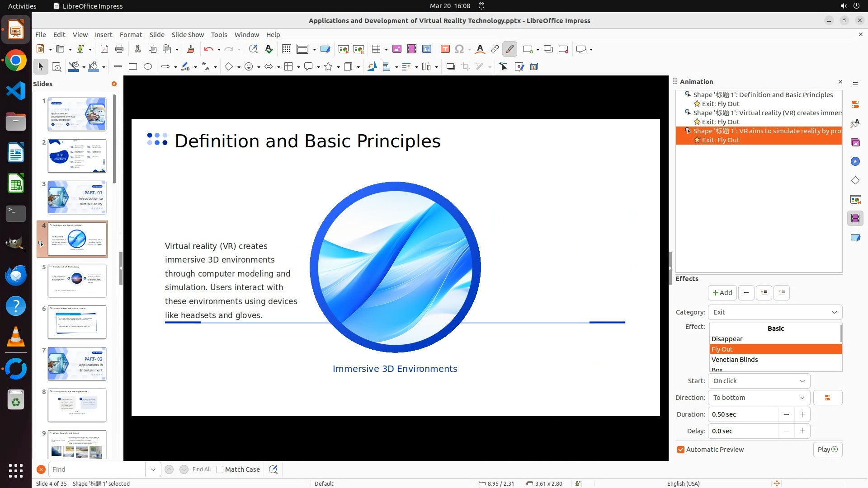Expand the Category dropdown showing Exit

[775, 312]
